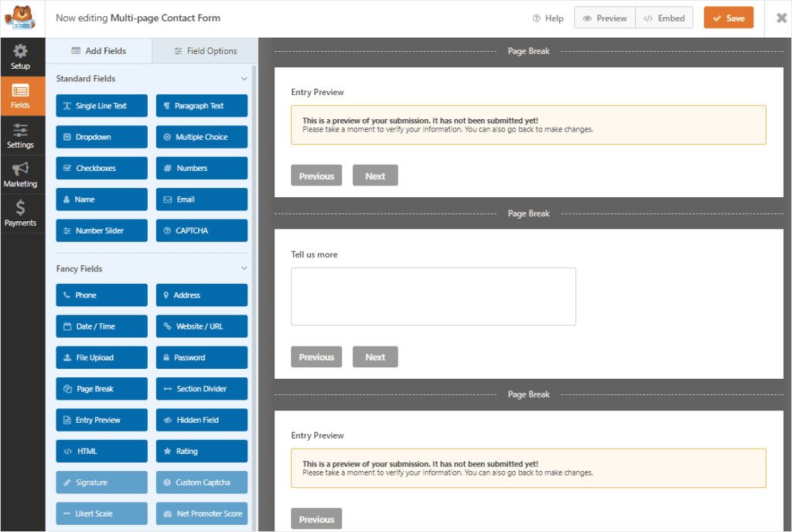Switch to the Field Options tab
Viewport: 792px width, 532px height.
tap(204, 49)
